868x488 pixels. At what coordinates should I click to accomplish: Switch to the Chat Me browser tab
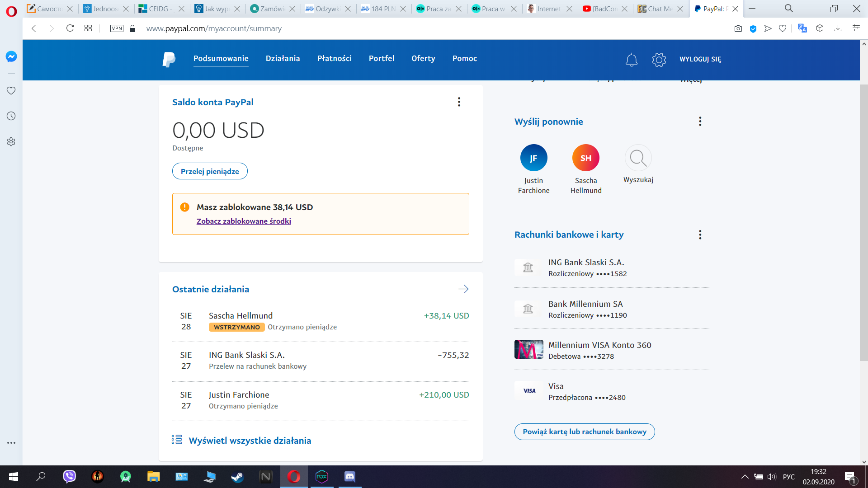pyautogui.click(x=660, y=9)
